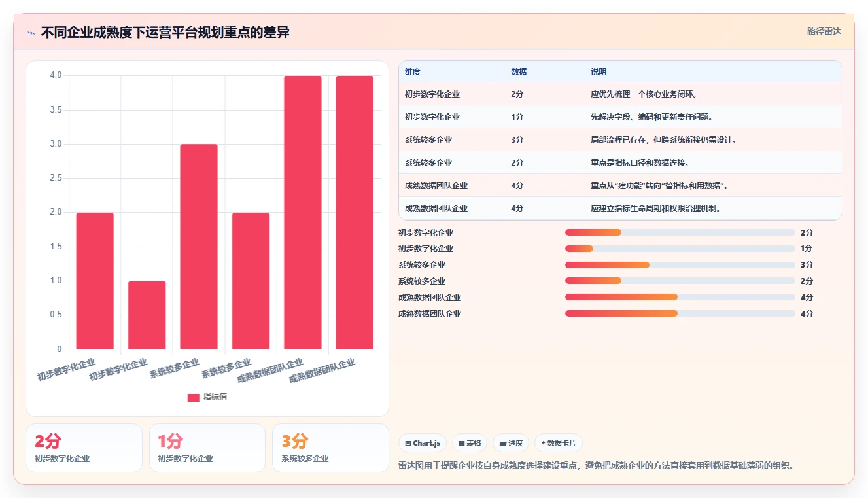Screen dimensions: 868x498
Task: Select the 表格 chip text
Action: point(474,443)
